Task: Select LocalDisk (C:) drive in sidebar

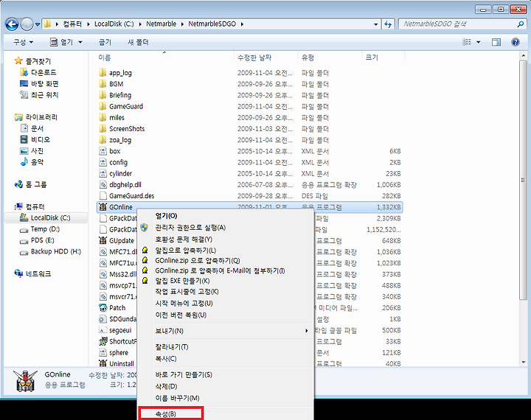Action: (46, 218)
